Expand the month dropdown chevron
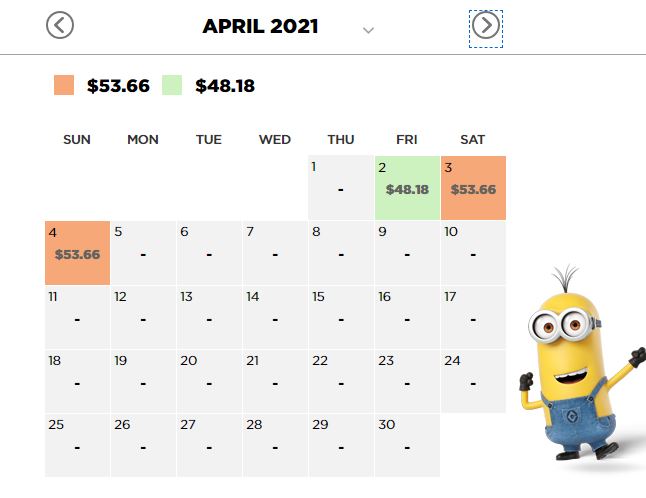The width and height of the screenshot is (646, 498). click(368, 30)
